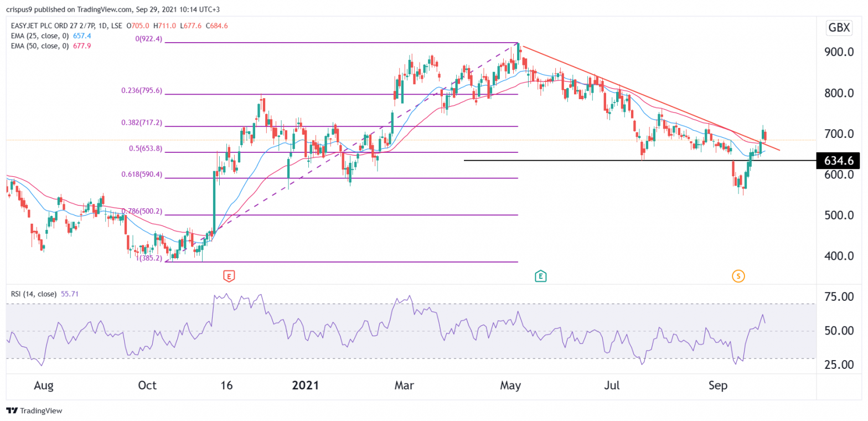Click the 700.0 price axis label
The width and height of the screenshot is (868, 421).
point(839,134)
